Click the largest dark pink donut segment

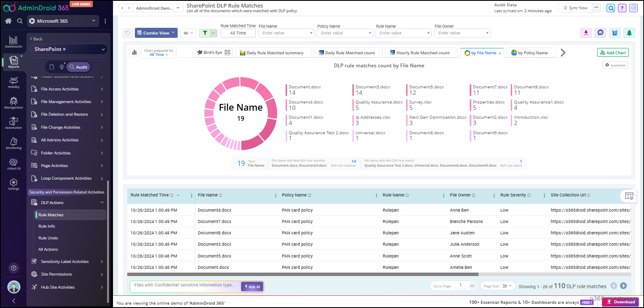(252, 142)
